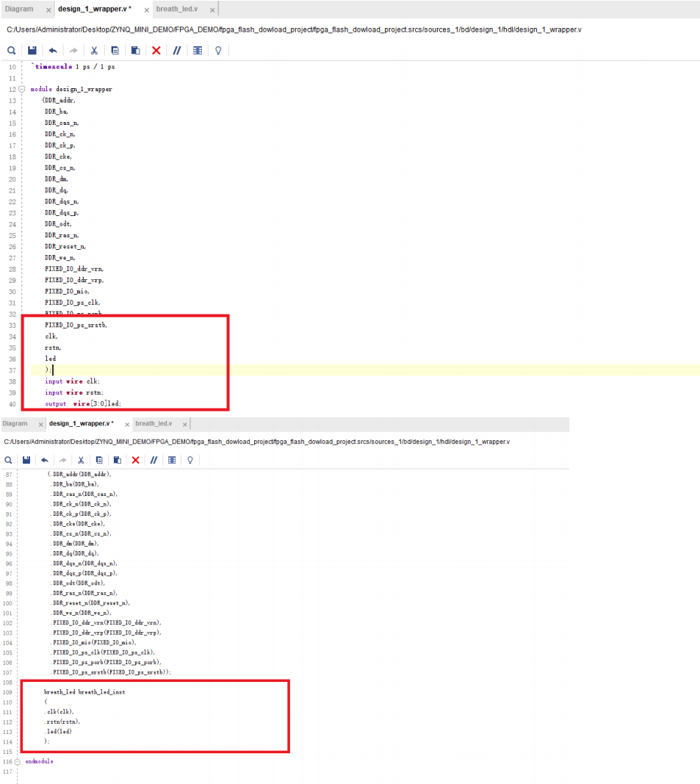Place cursor on 'output wire[3:0]led;' at line 40
This screenshot has height=784, width=700.
click(82, 403)
